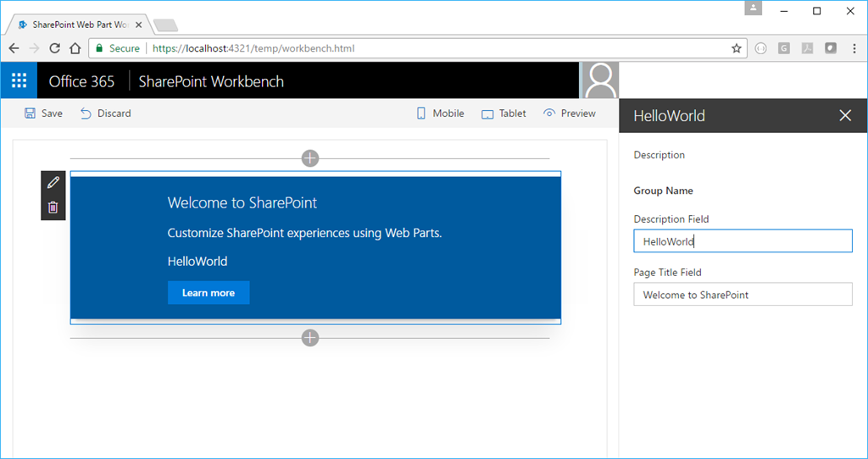Save the workbench page
868x459 pixels.
(43, 113)
